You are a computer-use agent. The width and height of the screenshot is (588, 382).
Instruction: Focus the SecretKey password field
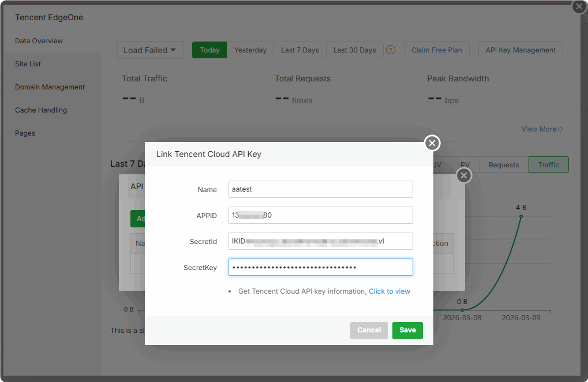[x=321, y=267]
